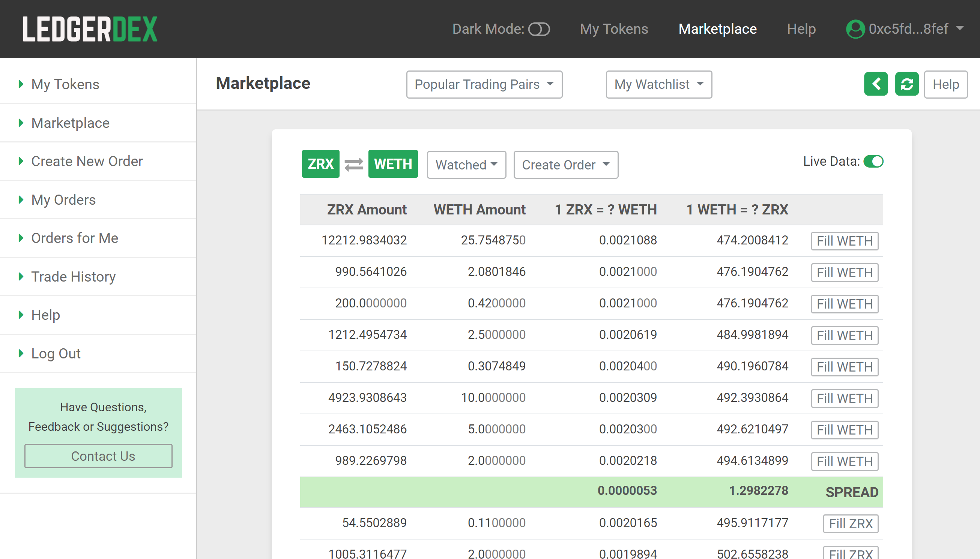This screenshot has width=980, height=559.
Task: Click the refresh icon near Help
Action: (x=907, y=84)
